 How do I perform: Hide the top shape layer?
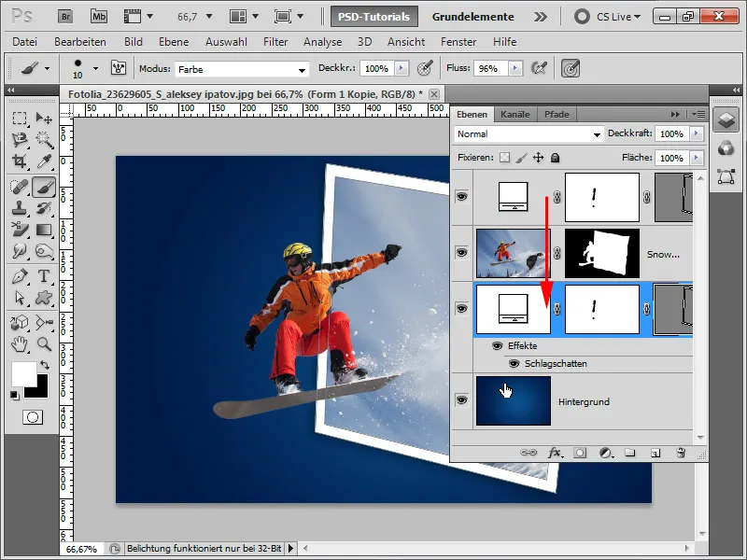coord(461,197)
